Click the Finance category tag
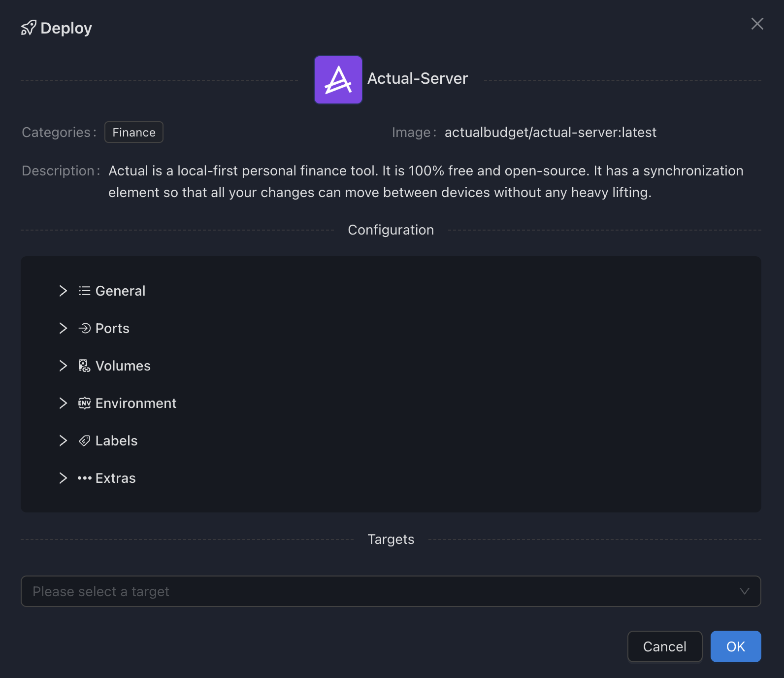 pyautogui.click(x=134, y=132)
